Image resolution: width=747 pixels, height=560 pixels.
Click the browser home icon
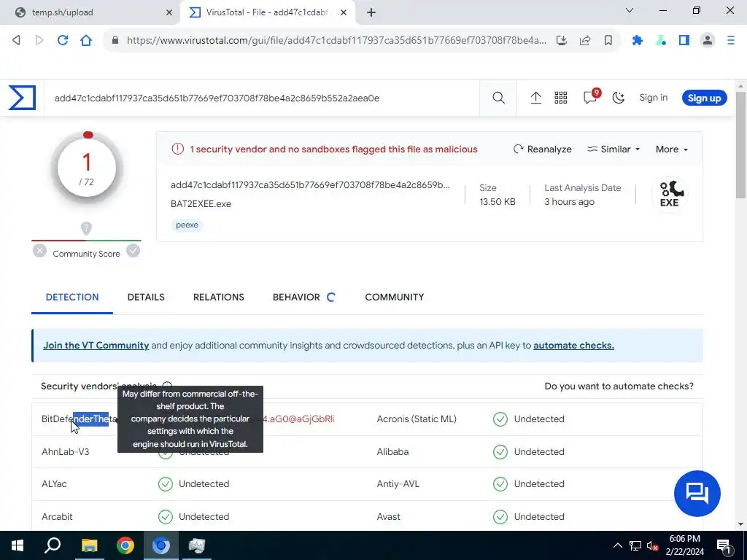click(86, 41)
